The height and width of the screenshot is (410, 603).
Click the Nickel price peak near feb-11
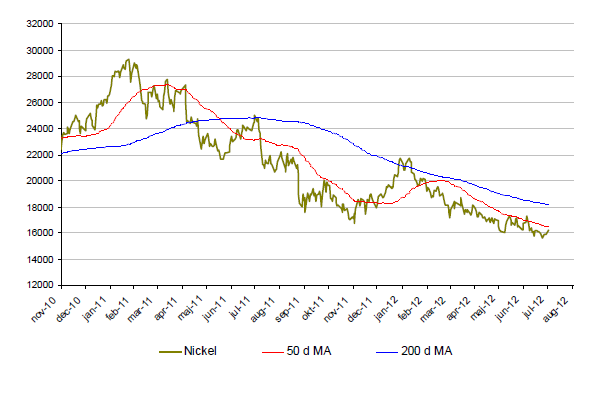click(127, 60)
